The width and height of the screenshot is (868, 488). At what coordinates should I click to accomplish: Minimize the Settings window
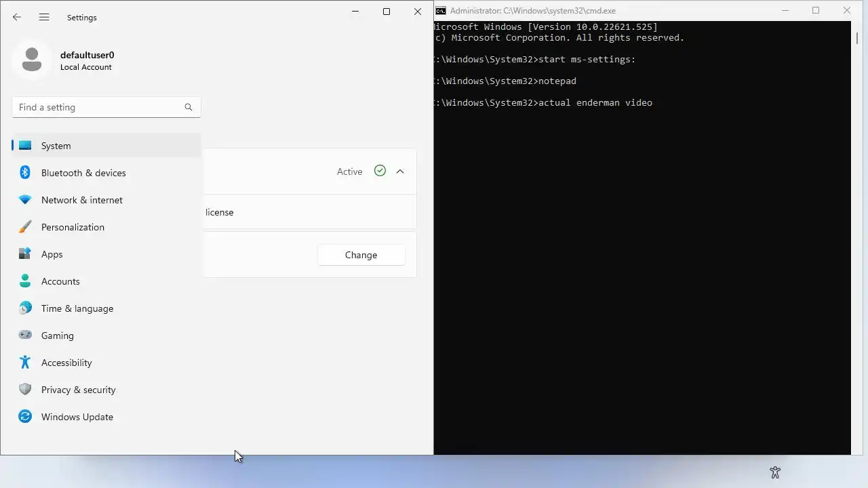[x=355, y=12]
